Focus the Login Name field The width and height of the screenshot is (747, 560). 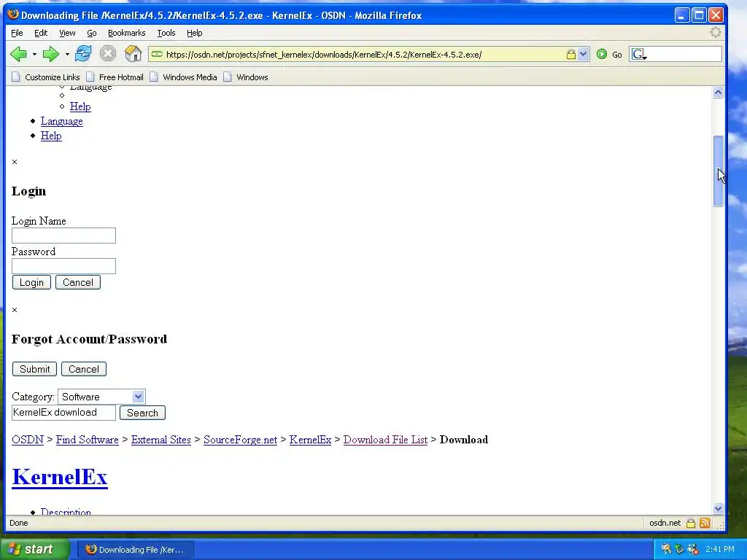pos(64,236)
